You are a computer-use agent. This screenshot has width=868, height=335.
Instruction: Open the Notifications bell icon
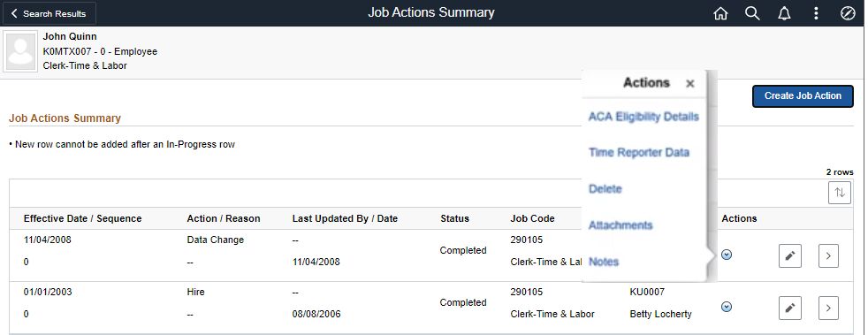pos(784,13)
